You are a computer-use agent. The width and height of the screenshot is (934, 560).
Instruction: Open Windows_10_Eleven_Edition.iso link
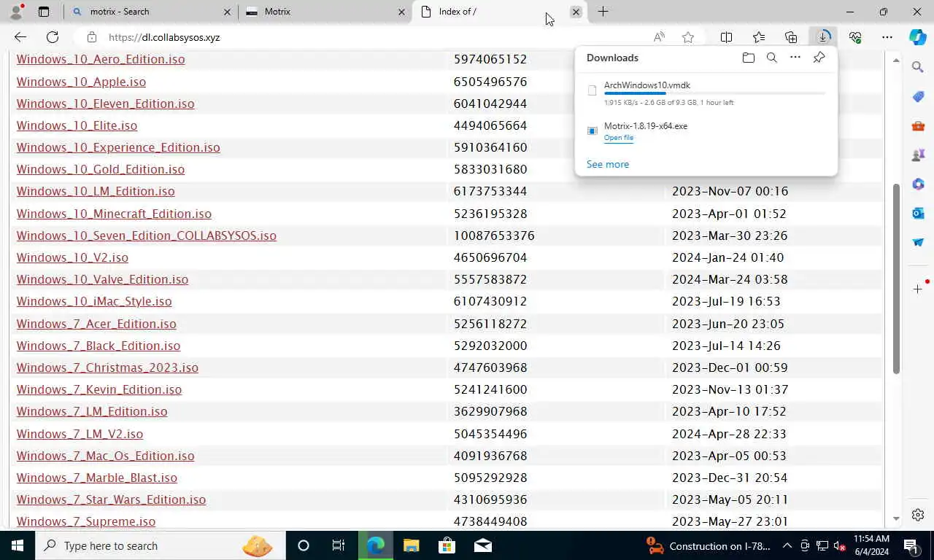105,104
